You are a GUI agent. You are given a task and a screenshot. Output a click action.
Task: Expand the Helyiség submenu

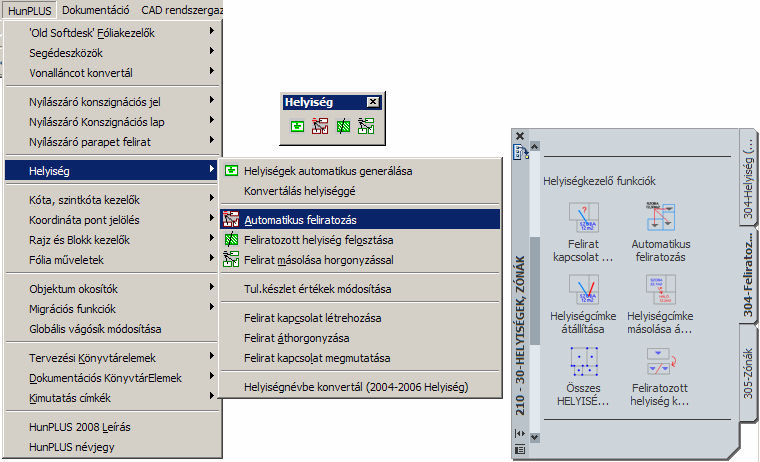[111, 171]
